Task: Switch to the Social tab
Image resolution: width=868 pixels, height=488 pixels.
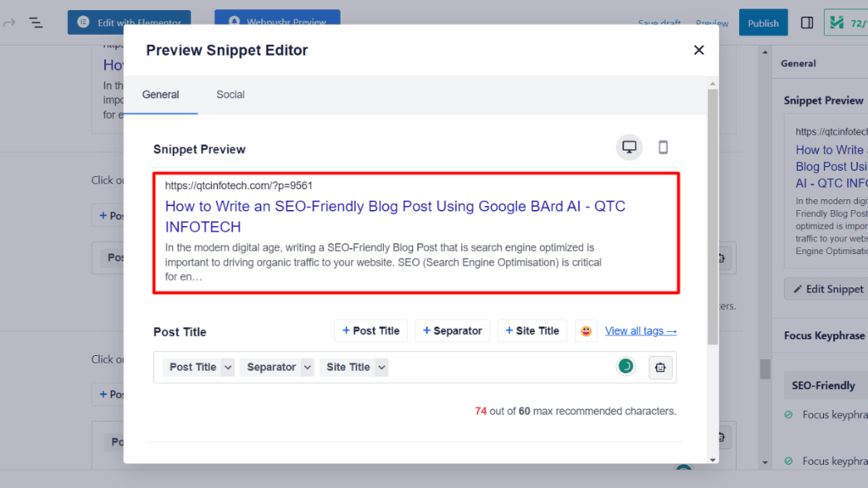Action: [231, 95]
